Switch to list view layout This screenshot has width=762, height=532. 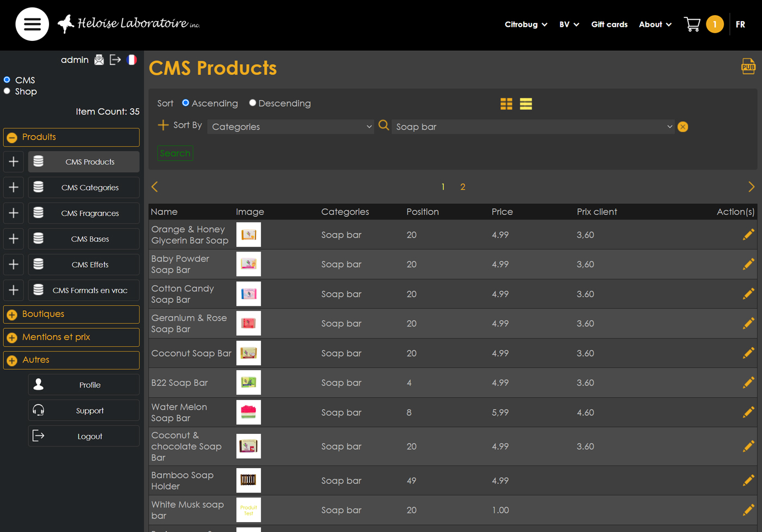[525, 104]
